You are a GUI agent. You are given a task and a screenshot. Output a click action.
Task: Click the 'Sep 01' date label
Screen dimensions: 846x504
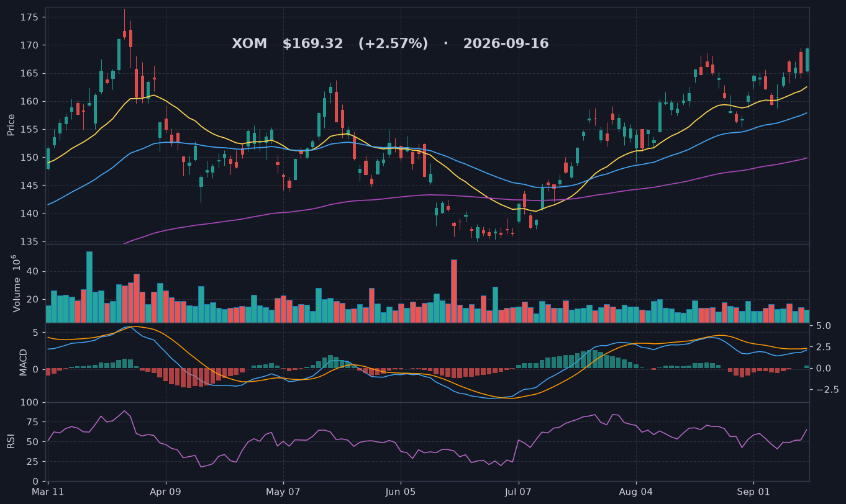(x=753, y=492)
